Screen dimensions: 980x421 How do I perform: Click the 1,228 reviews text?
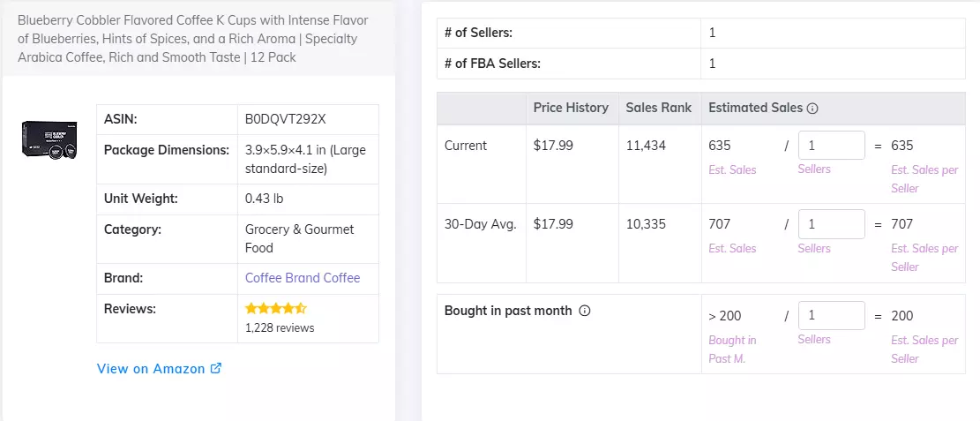[x=280, y=327]
